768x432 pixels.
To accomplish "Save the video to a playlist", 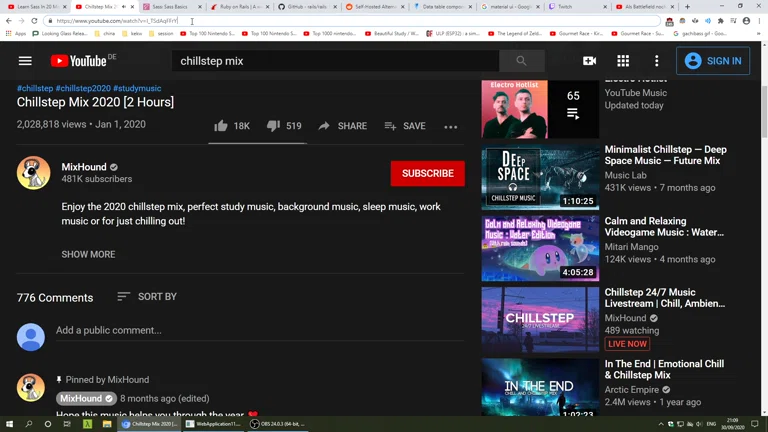I will pos(405,126).
